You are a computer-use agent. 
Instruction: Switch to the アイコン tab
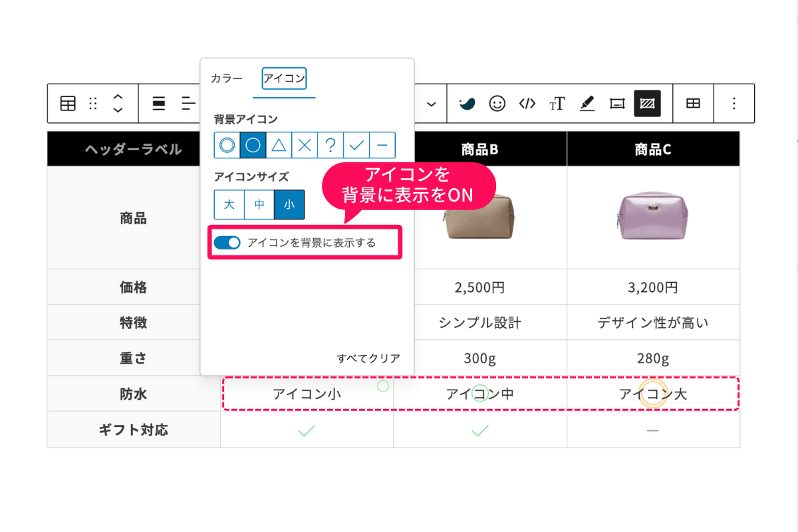click(284, 77)
